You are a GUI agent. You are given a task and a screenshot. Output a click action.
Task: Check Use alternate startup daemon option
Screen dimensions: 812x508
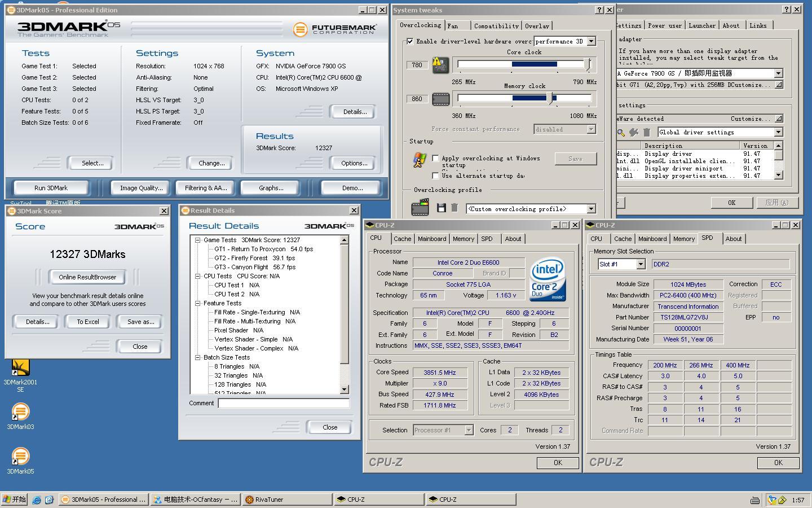pos(435,176)
